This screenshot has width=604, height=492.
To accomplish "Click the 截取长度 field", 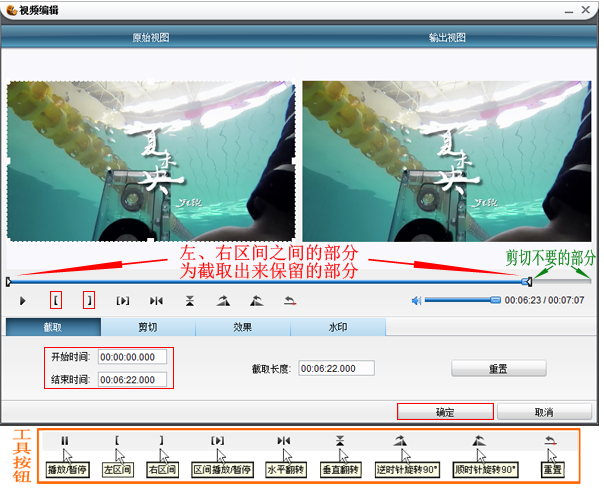I will [336, 368].
